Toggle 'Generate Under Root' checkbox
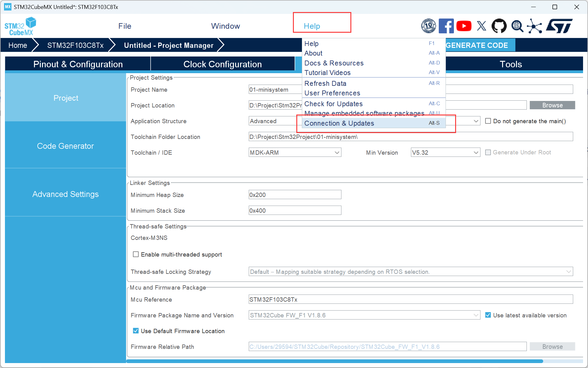The height and width of the screenshot is (368, 588). click(x=488, y=153)
